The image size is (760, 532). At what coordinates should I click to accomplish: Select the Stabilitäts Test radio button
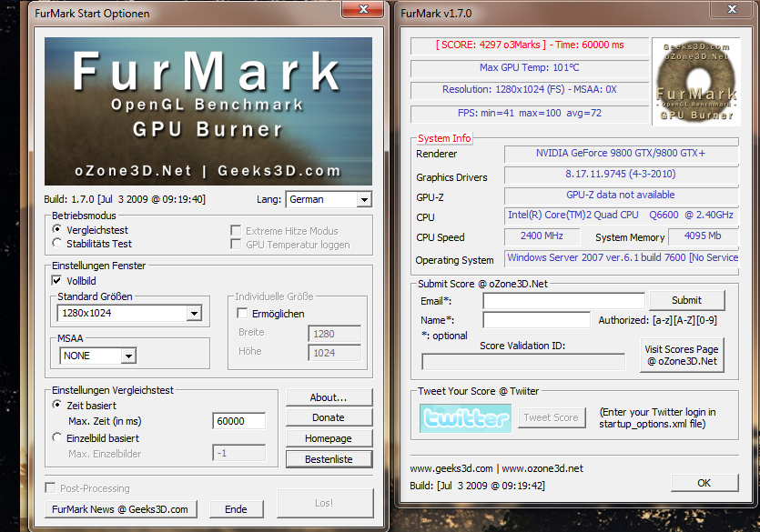pos(57,243)
